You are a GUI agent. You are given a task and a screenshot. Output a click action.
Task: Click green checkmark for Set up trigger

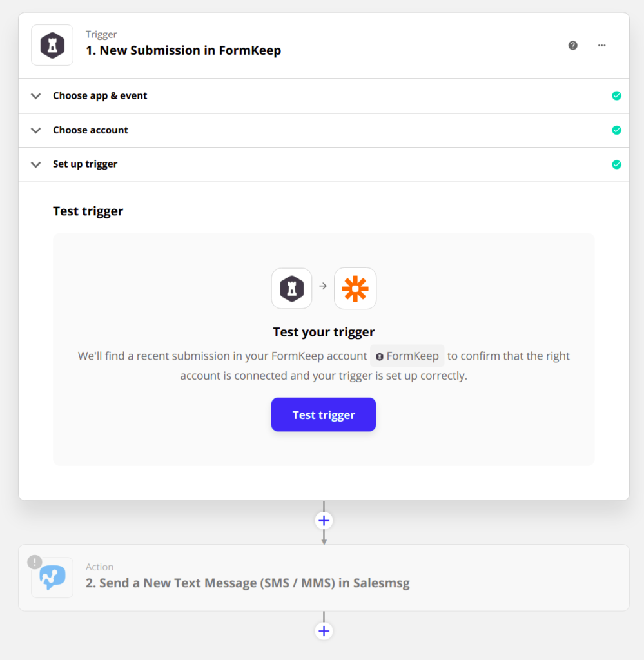pos(616,164)
